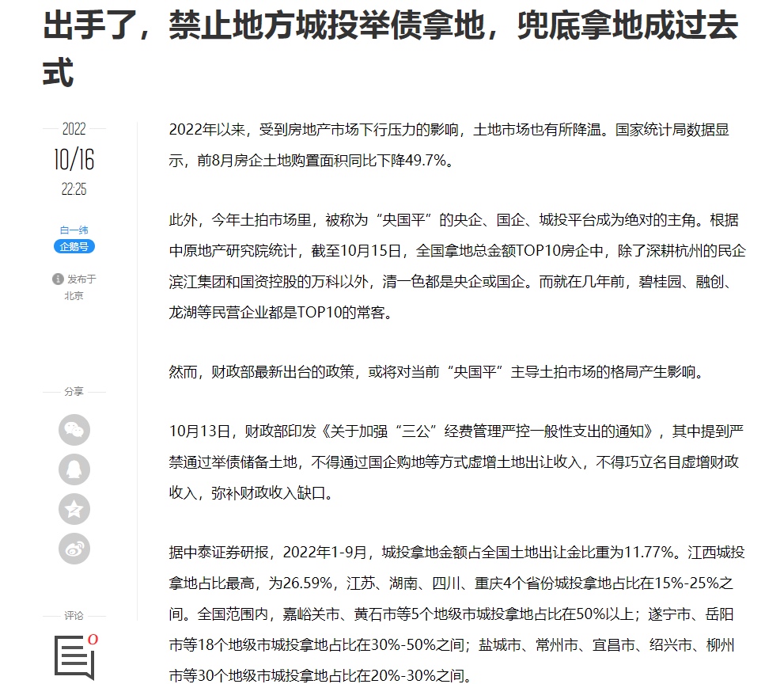Click sentence starting 然而，财政部最新出台的政策

436,372
